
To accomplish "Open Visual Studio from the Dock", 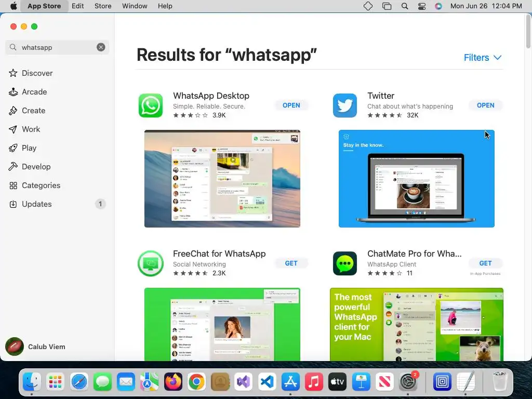I will (243, 381).
